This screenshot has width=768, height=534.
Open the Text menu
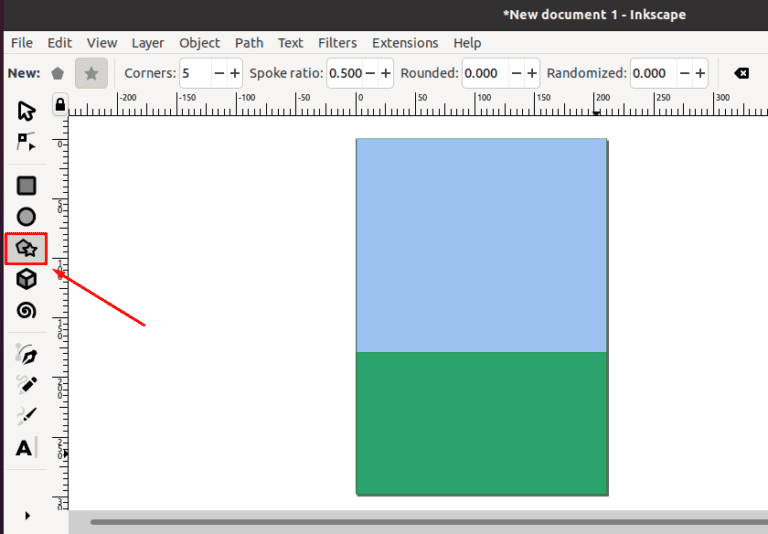point(290,43)
